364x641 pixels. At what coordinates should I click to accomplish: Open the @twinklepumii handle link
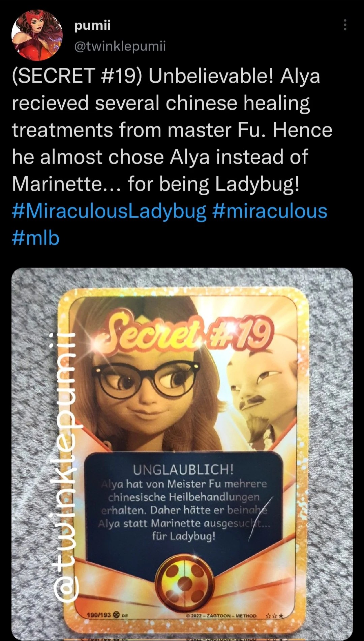tap(120, 46)
